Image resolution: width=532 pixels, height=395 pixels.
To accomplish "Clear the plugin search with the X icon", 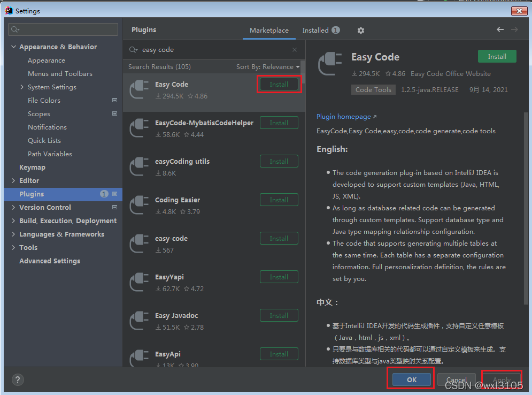I will (295, 50).
